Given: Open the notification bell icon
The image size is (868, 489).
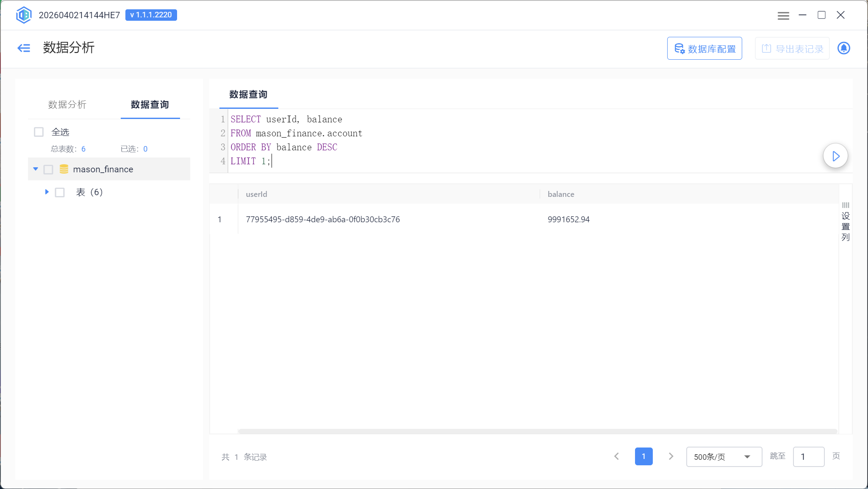Looking at the screenshot, I should 843,48.
